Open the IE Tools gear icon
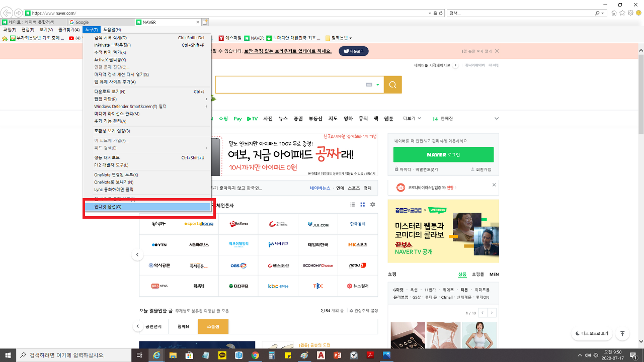 click(x=630, y=13)
